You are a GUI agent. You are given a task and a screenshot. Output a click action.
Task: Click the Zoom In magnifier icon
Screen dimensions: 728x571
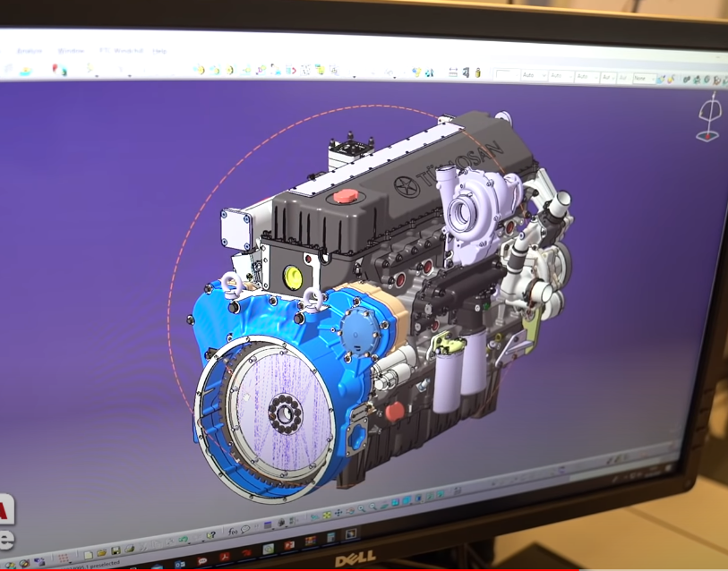[362, 511]
